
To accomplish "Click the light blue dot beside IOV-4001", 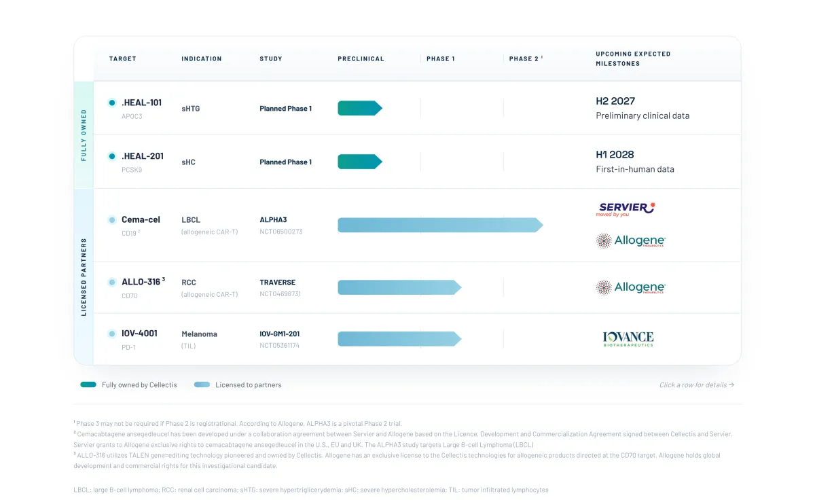I will tap(112, 334).
